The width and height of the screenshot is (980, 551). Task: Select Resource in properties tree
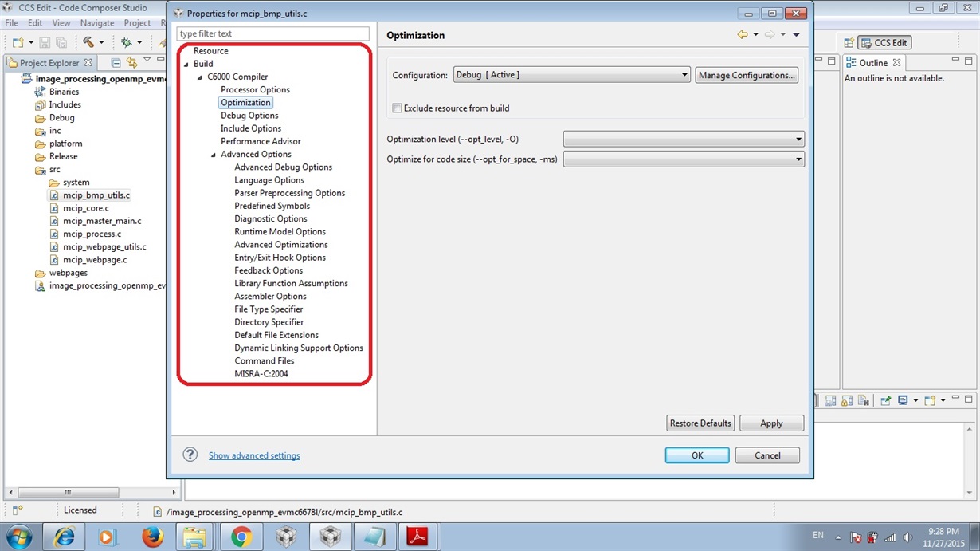(x=211, y=51)
